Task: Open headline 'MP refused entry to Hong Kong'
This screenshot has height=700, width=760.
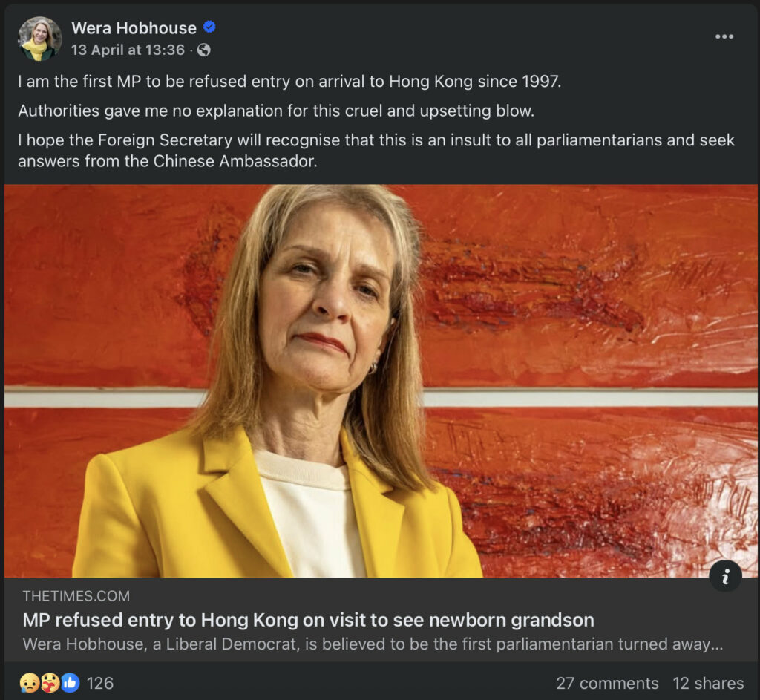Action: coord(308,620)
